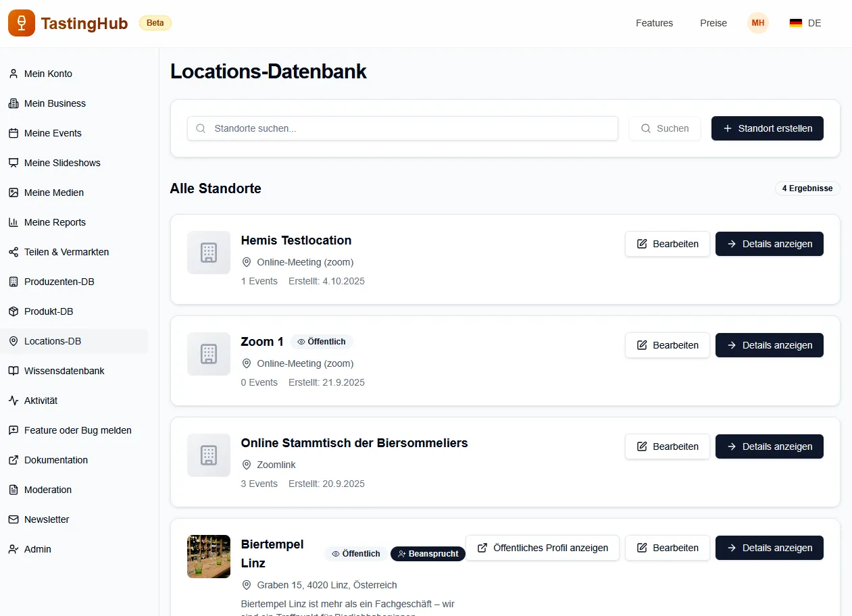Open the DE language selector
852x616 pixels.
point(805,23)
